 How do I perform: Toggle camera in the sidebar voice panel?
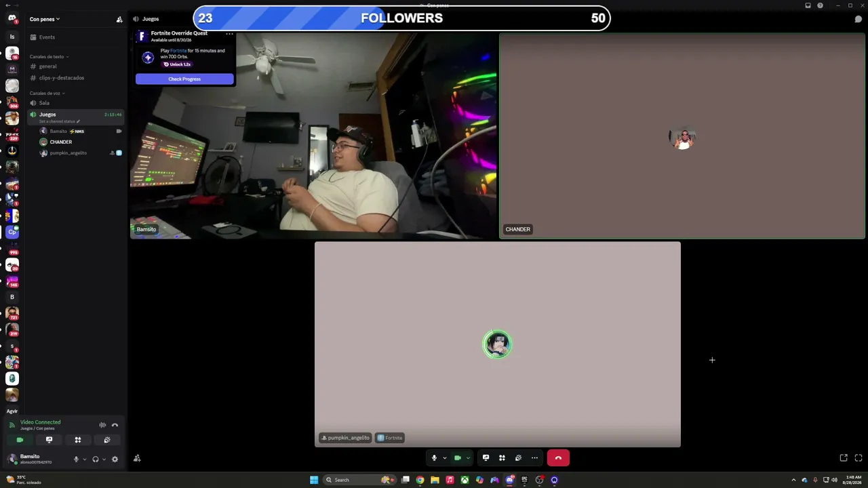(20, 440)
